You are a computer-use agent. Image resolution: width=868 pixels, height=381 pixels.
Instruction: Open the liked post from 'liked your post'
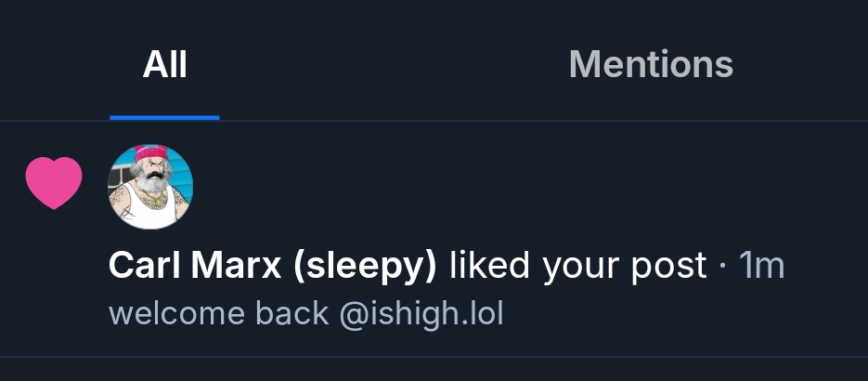[x=578, y=266]
